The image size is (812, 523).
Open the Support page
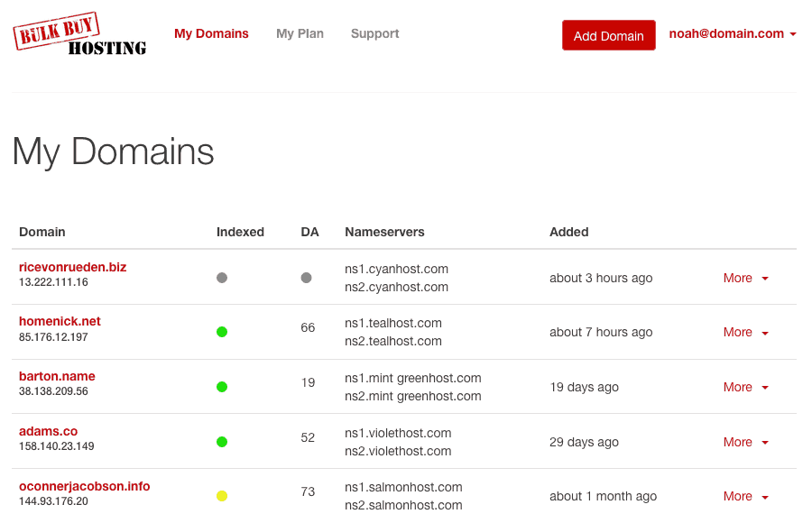[x=375, y=33]
